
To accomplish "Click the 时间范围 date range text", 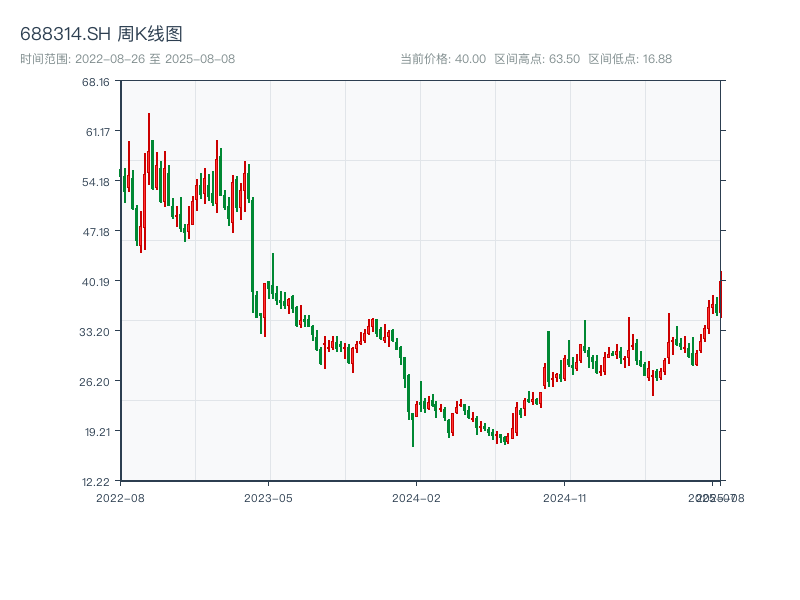I will [x=127, y=59].
